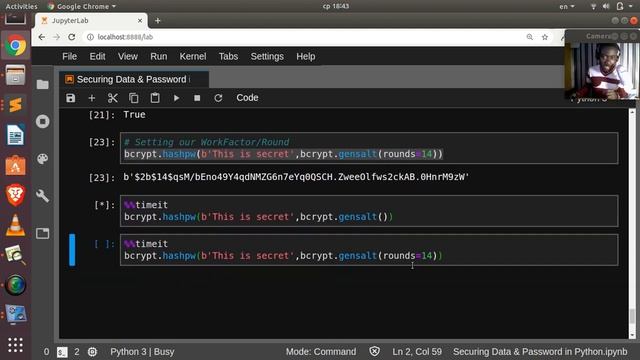Open the zoom magnifier icon in address bar

click(x=530, y=37)
